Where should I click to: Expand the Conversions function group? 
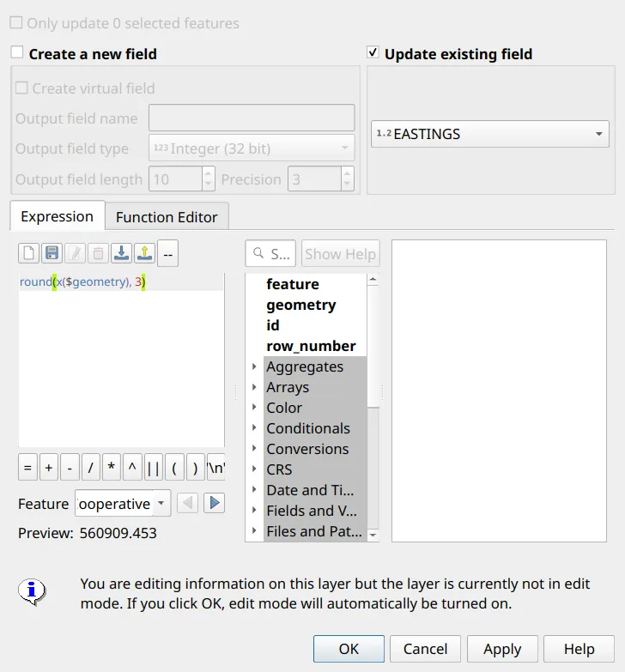click(254, 448)
